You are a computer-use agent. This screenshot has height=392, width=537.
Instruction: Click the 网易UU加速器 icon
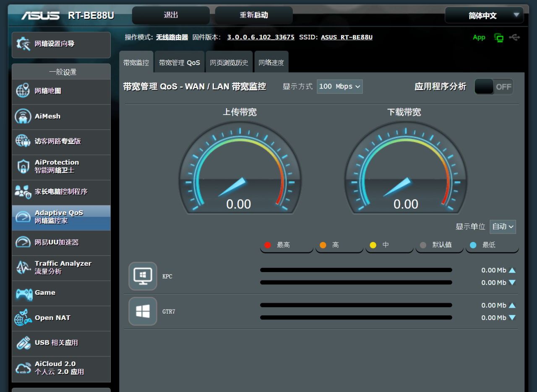[x=23, y=242]
